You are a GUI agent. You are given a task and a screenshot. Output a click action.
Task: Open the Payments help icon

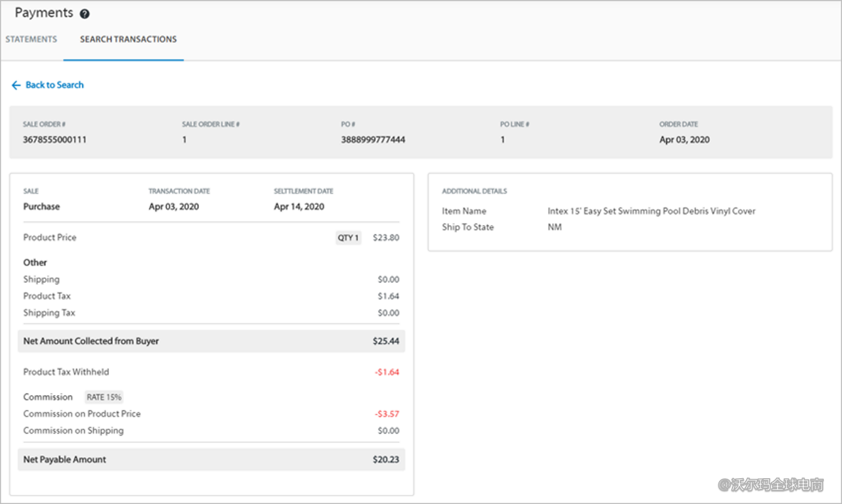coord(84,13)
